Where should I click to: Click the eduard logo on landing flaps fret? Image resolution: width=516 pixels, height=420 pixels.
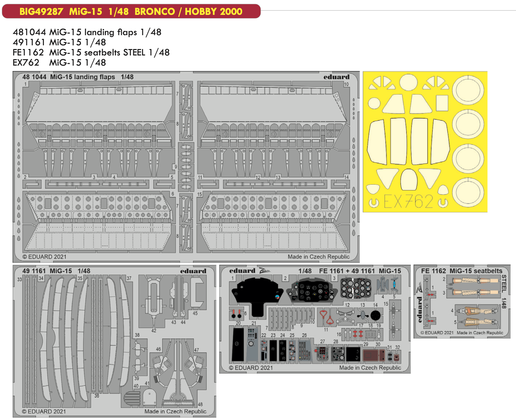(336, 77)
